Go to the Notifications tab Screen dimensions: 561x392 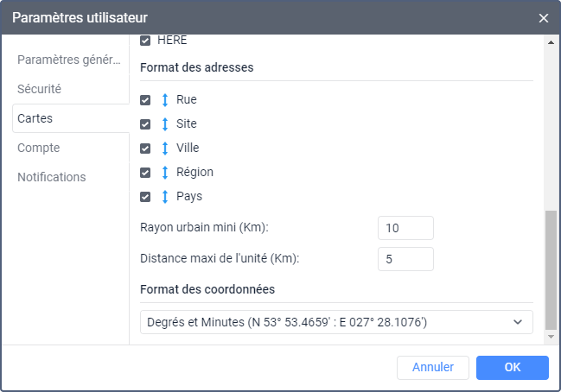click(x=52, y=177)
